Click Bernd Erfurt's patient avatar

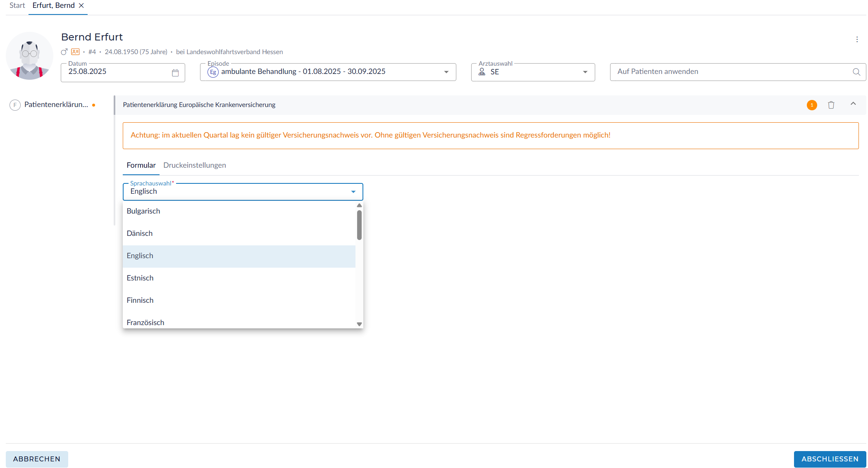click(29, 56)
